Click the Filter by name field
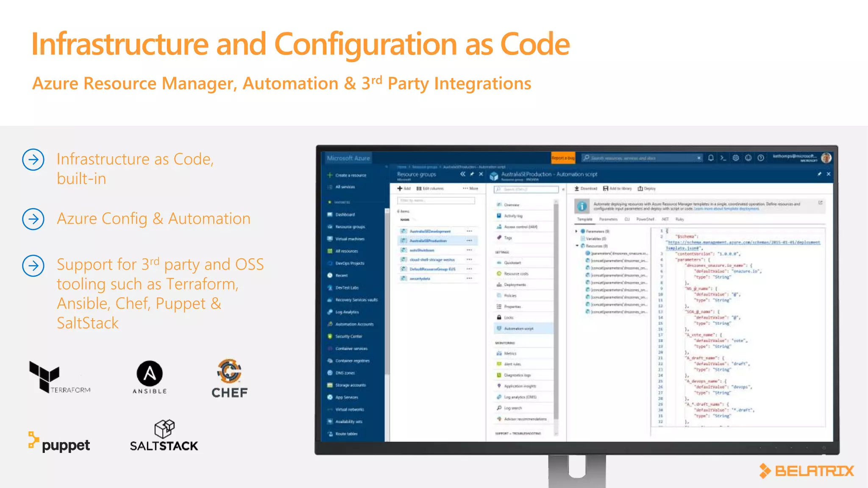 click(436, 200)
